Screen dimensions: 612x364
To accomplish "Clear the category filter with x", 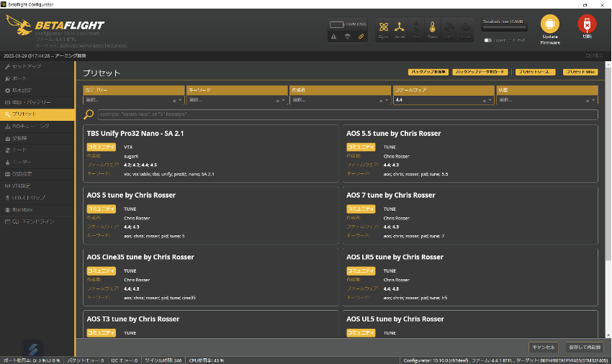I will 174,101.
